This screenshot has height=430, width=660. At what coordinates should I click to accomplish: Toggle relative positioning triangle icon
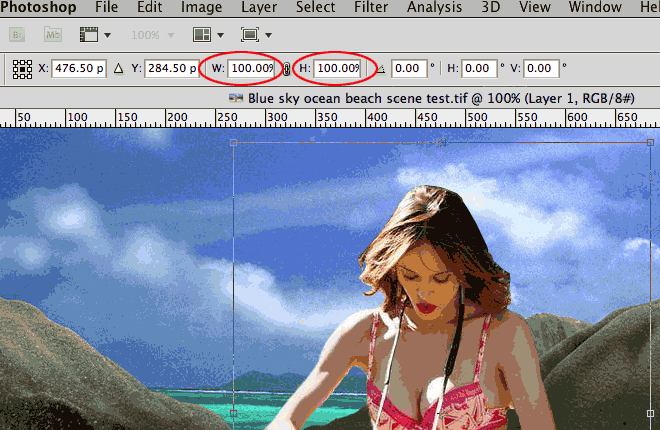tap(119, 68)
